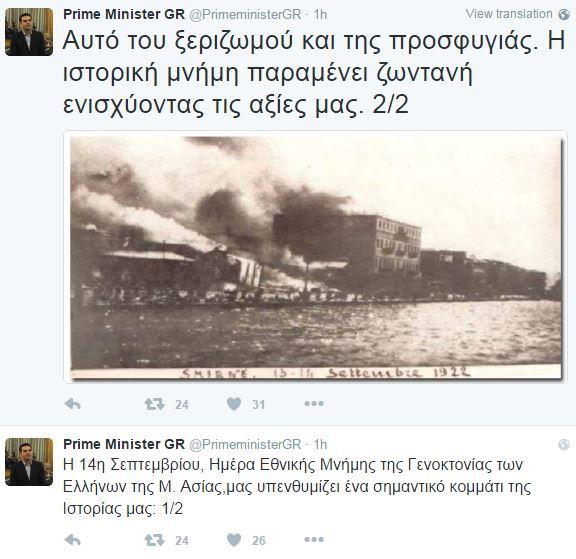This screenshot has height=559, width=576.
Task: Retweet the 14η Σεπτεμβρίου tweet
Action: click(155, 540)
